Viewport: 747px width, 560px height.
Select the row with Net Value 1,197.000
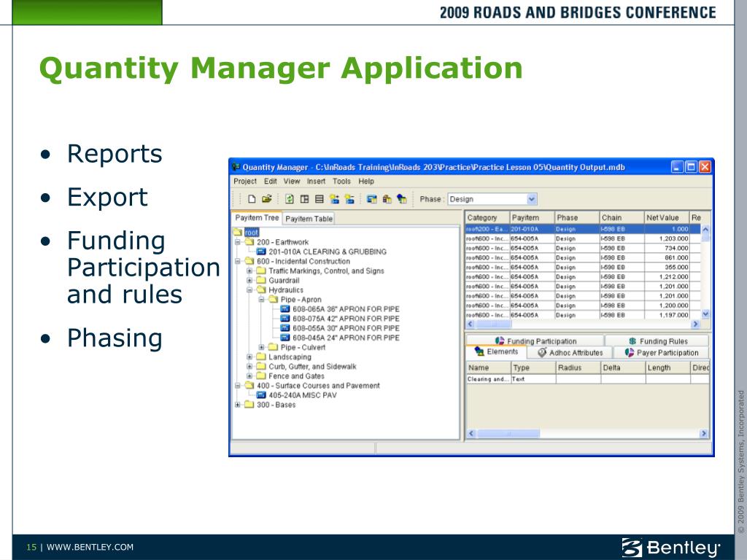(583, 315)
